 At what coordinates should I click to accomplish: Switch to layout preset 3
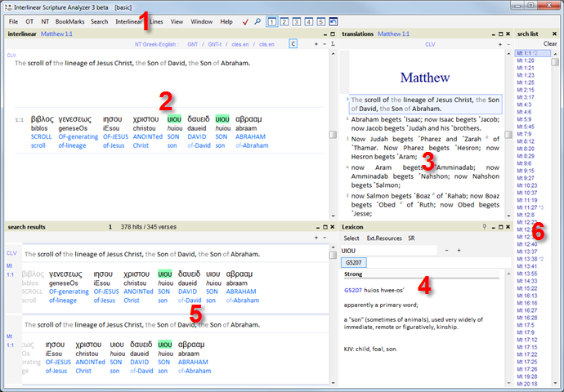click(x=298, y=20)
